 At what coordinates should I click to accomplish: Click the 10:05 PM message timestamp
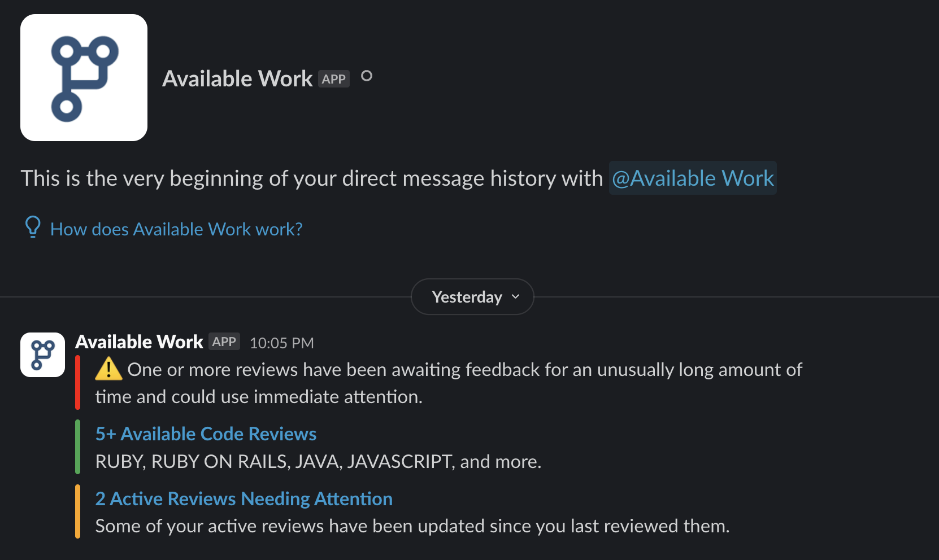[x=281, y=343]
